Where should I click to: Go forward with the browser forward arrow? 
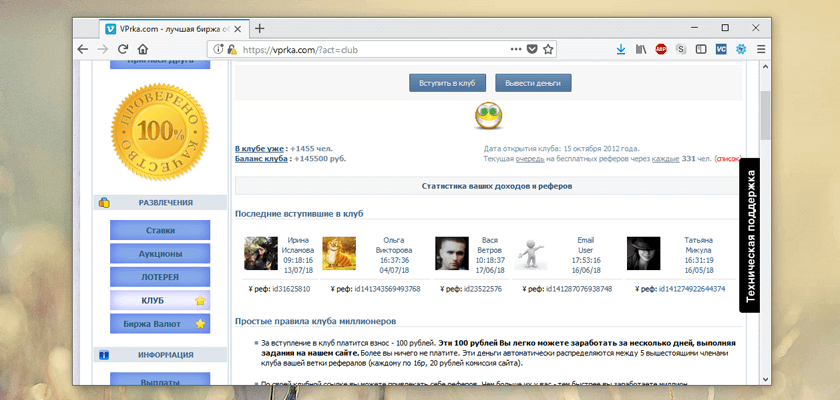tap(102, 49)
